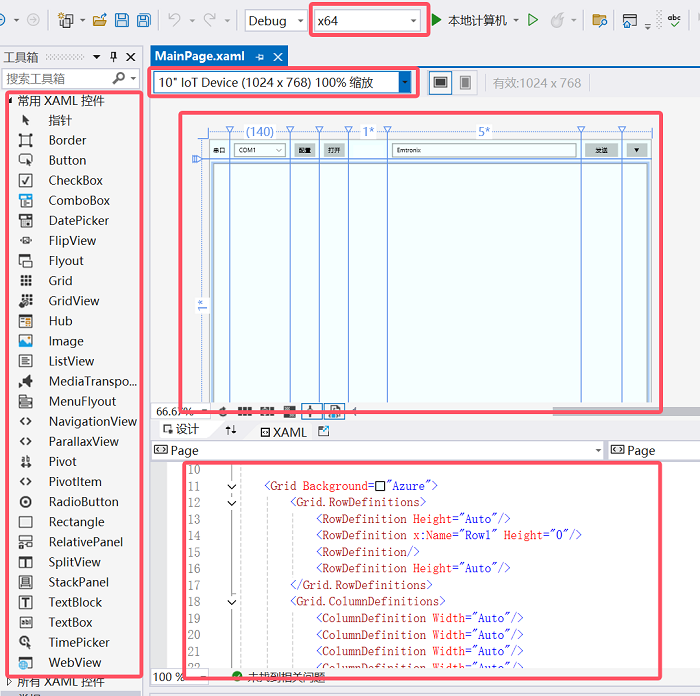
Task: Click the Azure color swatch in code
Action: 380,486
